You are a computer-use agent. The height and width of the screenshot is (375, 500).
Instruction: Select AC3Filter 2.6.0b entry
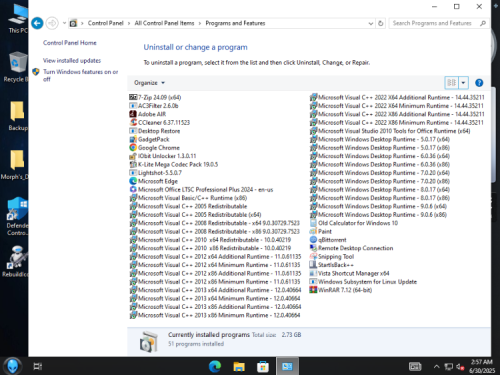[x=154, y=106]
